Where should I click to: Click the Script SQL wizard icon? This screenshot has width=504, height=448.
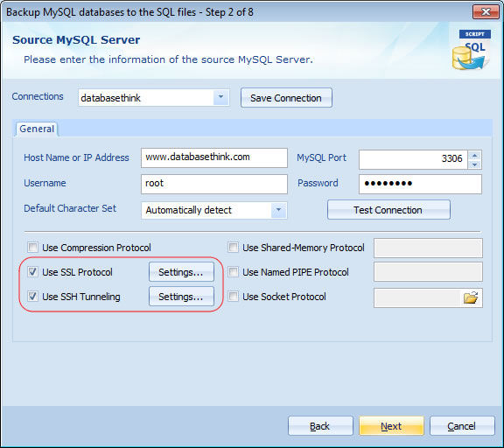pos(471,50)
